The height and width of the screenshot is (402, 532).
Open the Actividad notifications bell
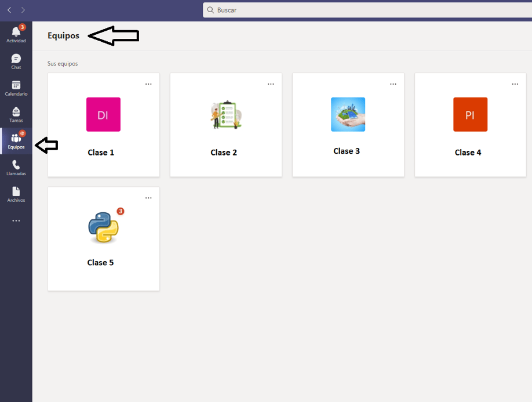(x=16, y=35)
